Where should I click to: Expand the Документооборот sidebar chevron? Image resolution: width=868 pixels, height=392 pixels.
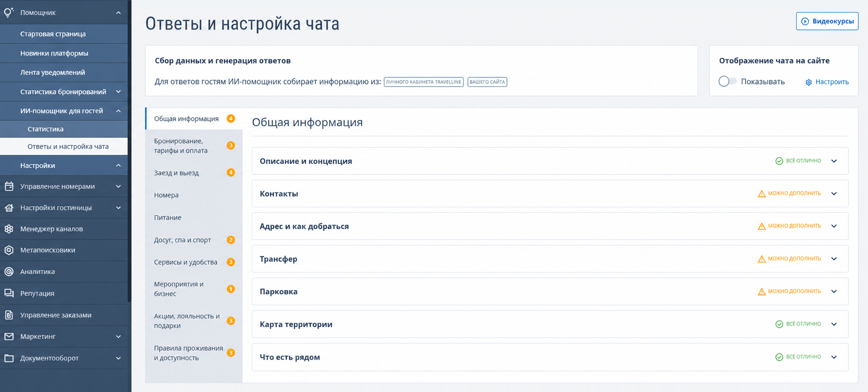119,358
